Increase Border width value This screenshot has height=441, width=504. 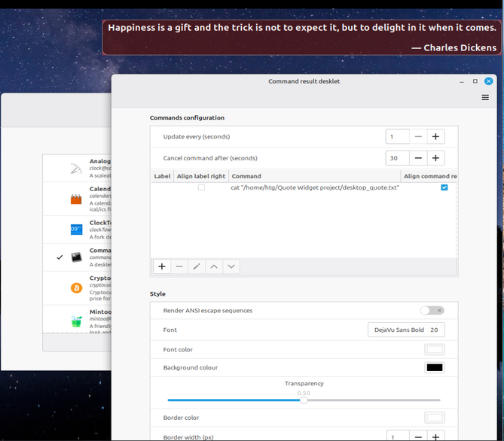[435, 436]
